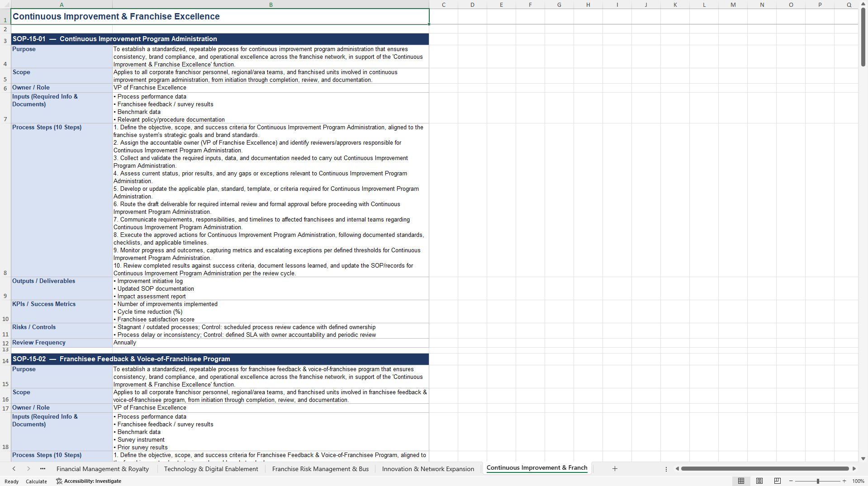The width and height of the screenshot is (868, 486).
Task: Select 'Scope' label in row 5
Action: tap(62, 75)
